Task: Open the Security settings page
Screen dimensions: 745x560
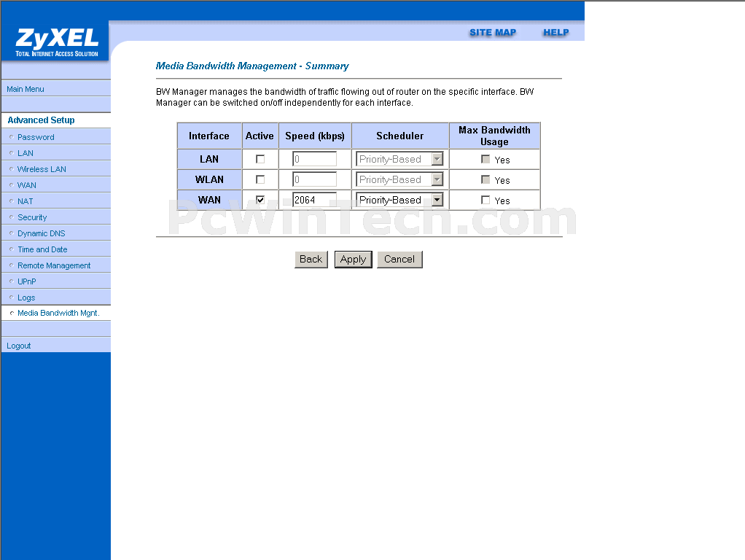Action: tap(32, 217)
